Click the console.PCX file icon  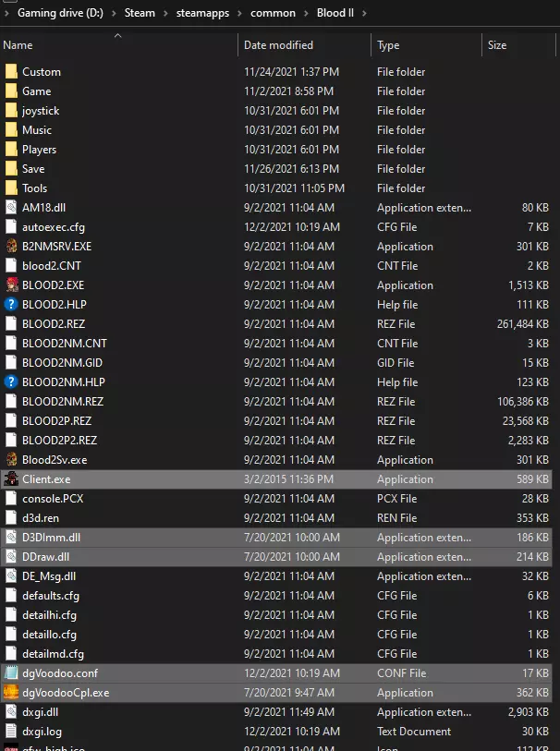[x=11, y=499]
